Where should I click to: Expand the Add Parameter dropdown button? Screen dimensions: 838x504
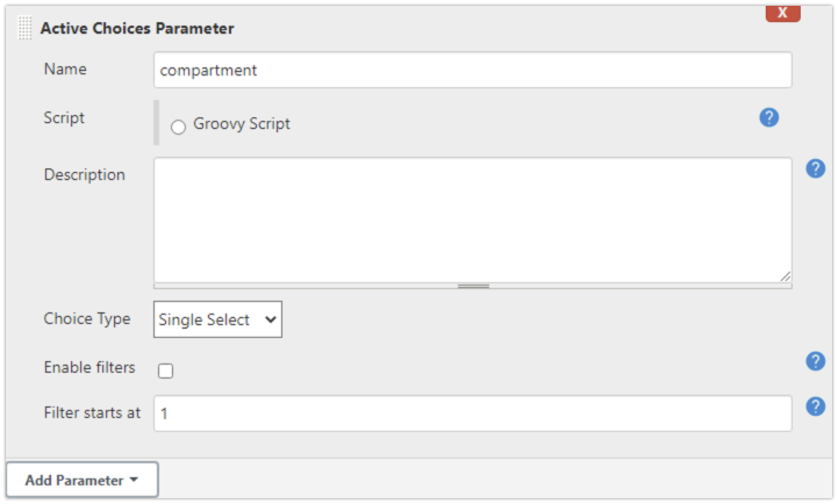coord(82,480)
